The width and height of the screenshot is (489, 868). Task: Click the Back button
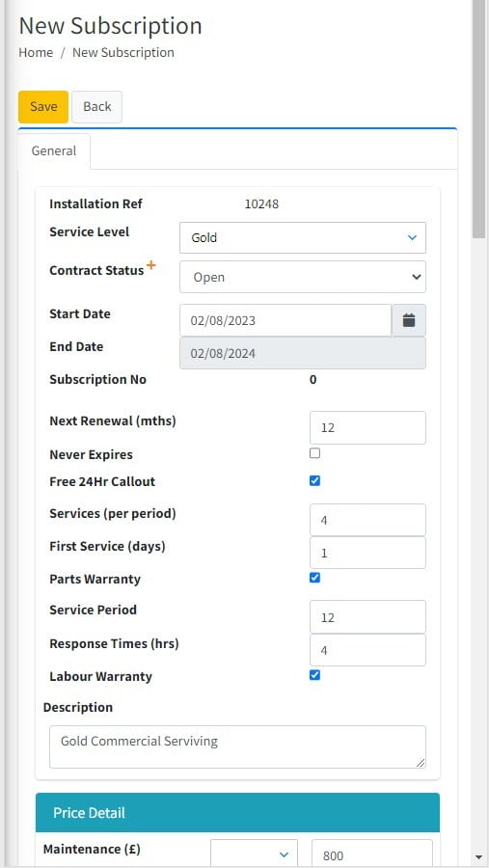point(96,106)
